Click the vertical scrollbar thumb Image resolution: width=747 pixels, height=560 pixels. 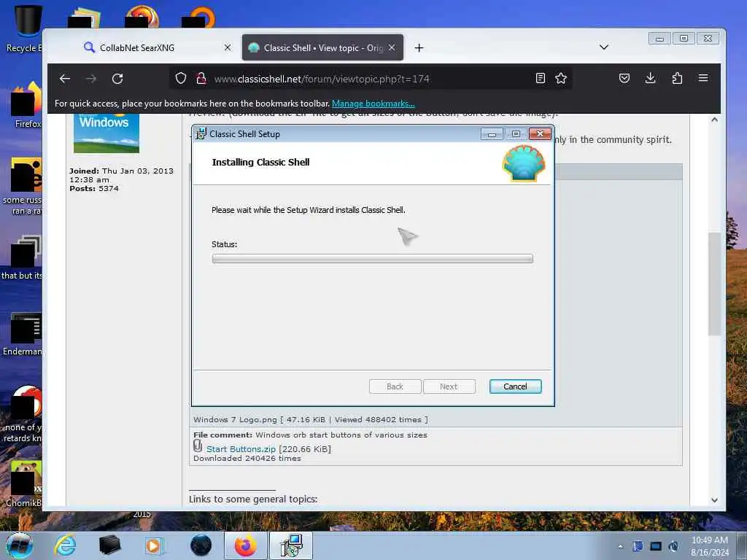(715, 284)
